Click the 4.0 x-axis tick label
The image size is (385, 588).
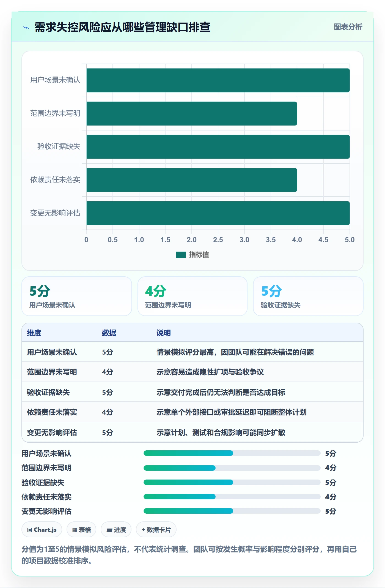[x=297, y=240]
